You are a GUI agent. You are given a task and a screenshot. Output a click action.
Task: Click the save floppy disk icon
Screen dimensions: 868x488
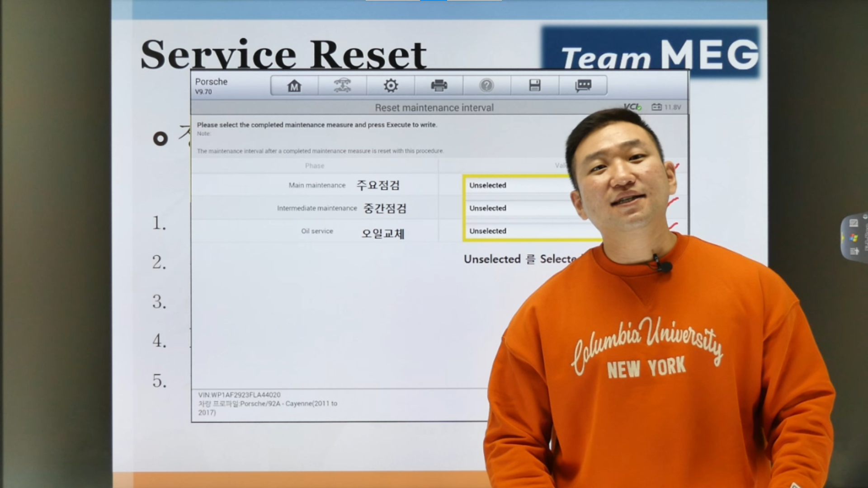point(535,85)
